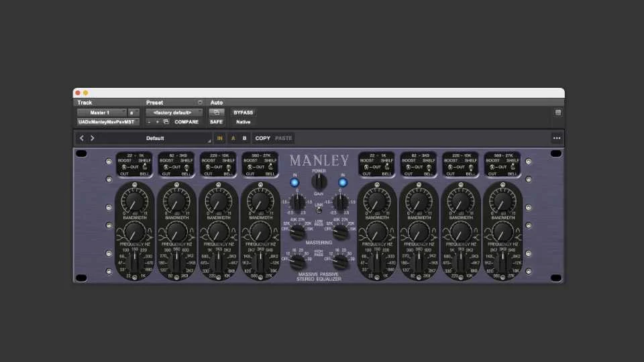The image size is (644, 362).
Task: Load previous UAD preset with left arrow
Action: click(x=82, y=138)
